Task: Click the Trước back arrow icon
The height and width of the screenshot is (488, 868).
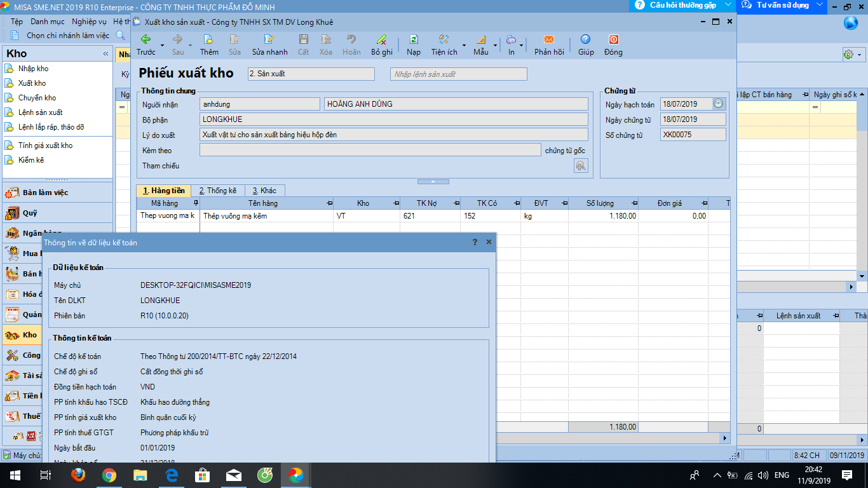Action: pyautogui.click(x=146, y=39)
